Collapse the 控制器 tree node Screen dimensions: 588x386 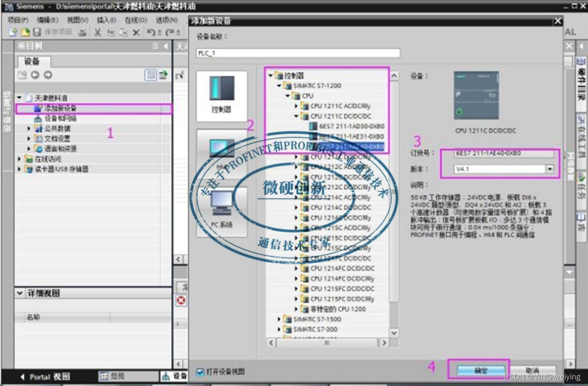(270, 75)
